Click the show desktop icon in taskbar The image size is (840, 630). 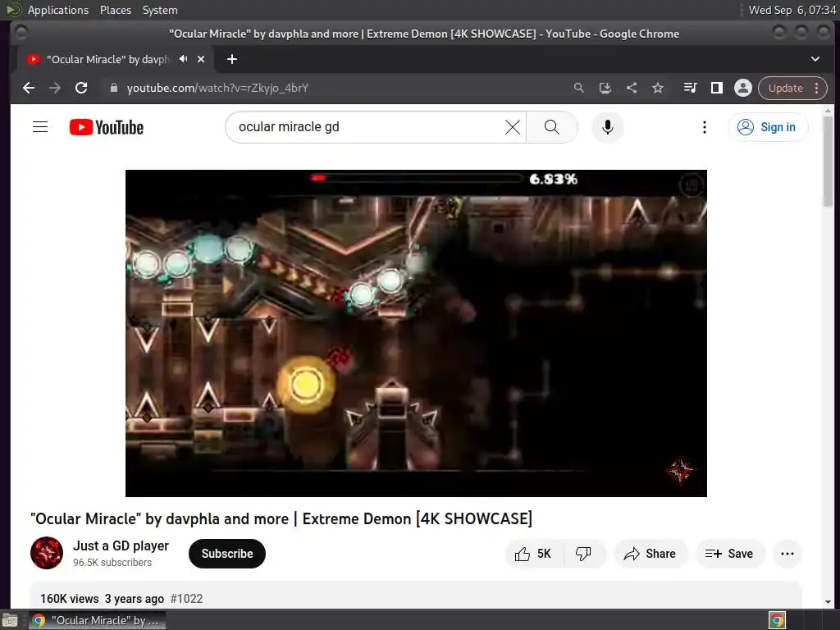pos(10,620)
